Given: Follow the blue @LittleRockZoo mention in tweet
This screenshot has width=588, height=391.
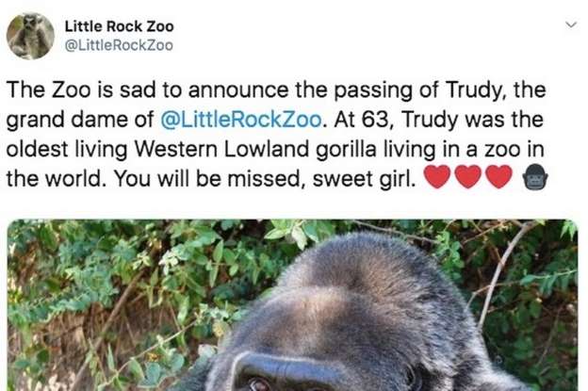Looking at the screenshot, I should [240, 120].
